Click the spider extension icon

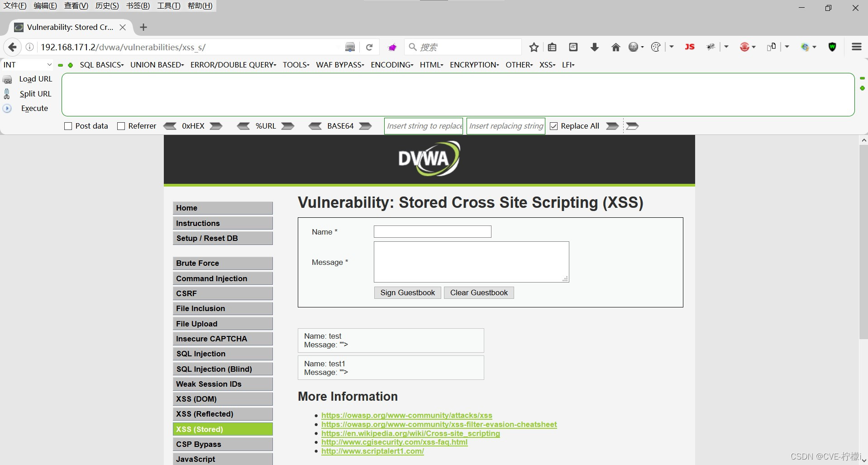point(711,47)
